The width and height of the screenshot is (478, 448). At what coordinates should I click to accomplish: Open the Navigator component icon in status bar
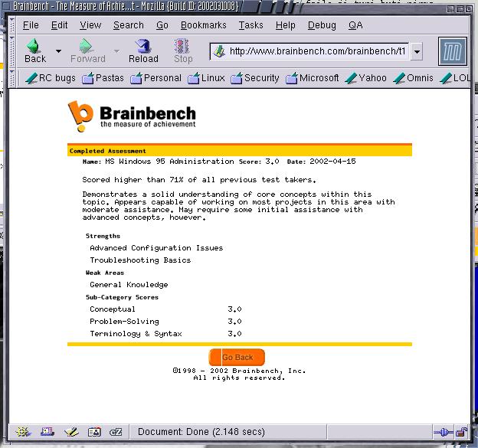pos(23,432)
